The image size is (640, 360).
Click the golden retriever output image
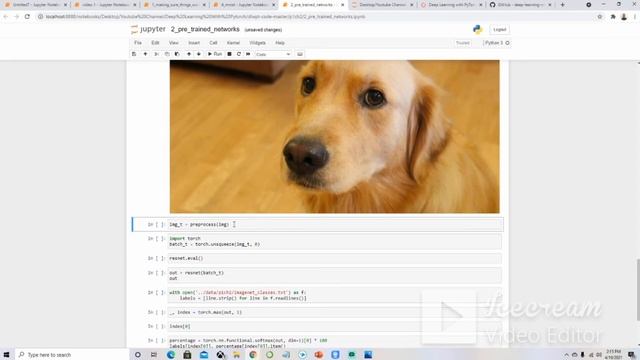point(334,137)
